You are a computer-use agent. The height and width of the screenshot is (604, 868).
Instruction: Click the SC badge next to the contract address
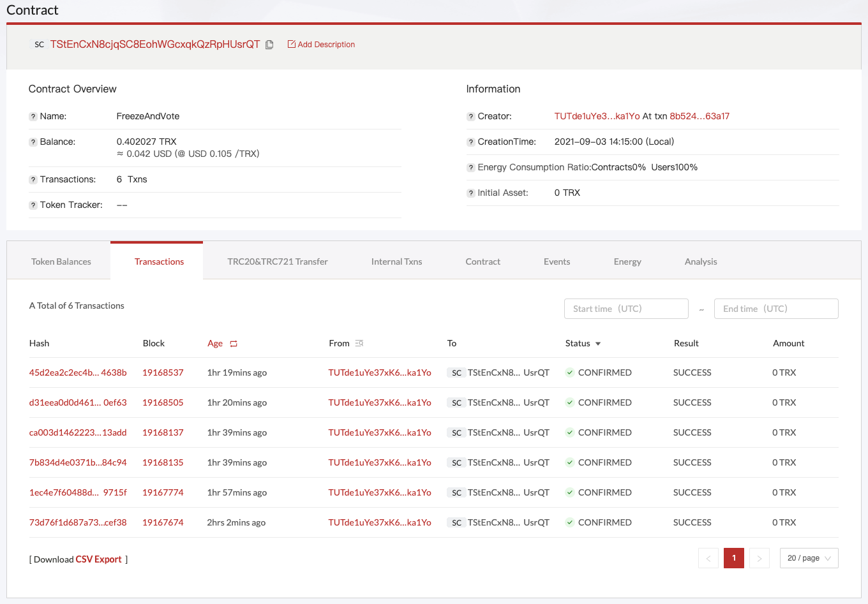40,45
